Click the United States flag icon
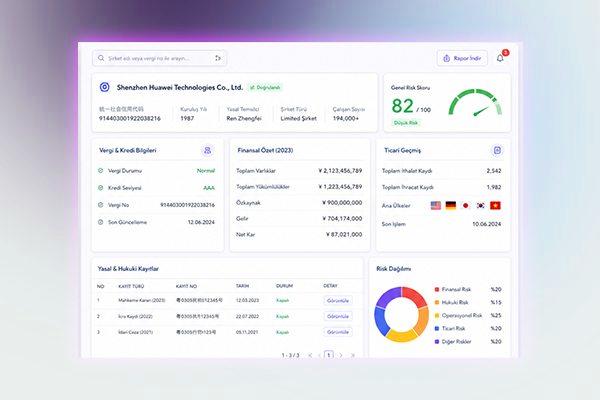Screen dimensions: 600x400 point(435,206)
